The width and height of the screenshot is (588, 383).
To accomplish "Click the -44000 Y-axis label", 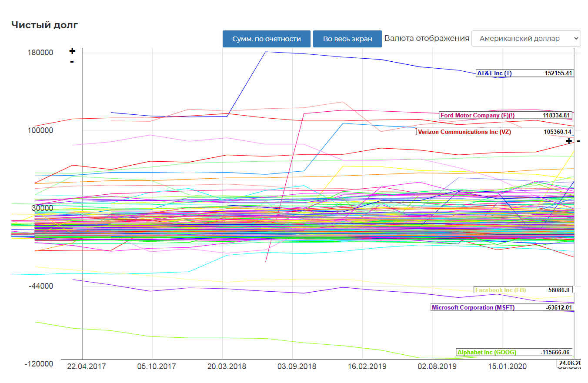I will (x=41, y=286).
